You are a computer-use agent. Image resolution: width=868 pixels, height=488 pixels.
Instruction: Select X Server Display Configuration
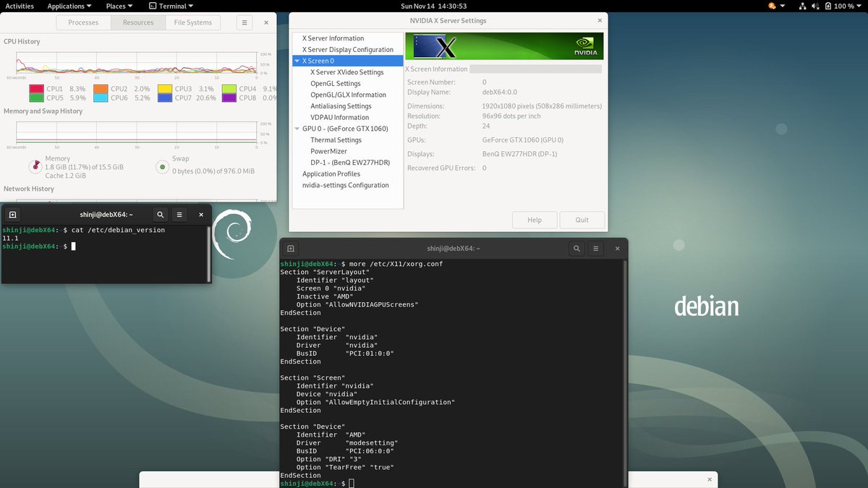click(x=348, y=50)
